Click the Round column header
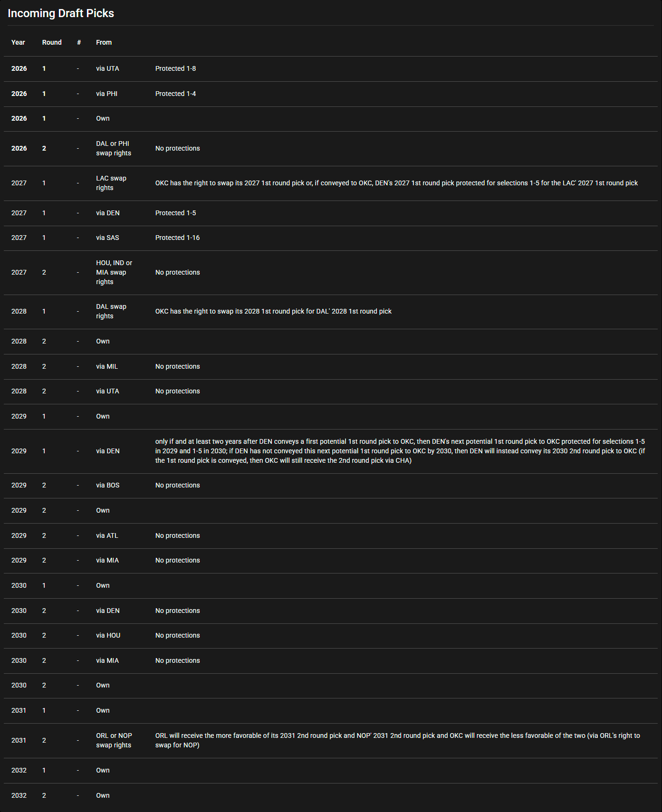Image resolution: width=662 pixels, height=812 pixels. pos(52,42)
